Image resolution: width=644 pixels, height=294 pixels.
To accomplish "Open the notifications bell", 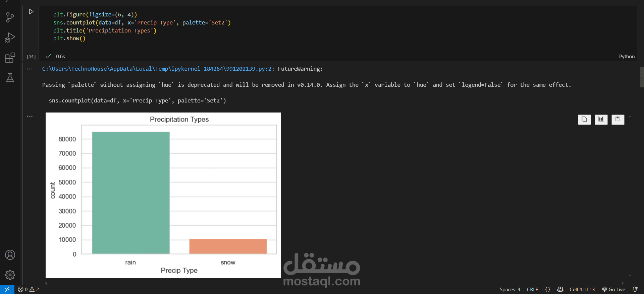I will (635, 289).
